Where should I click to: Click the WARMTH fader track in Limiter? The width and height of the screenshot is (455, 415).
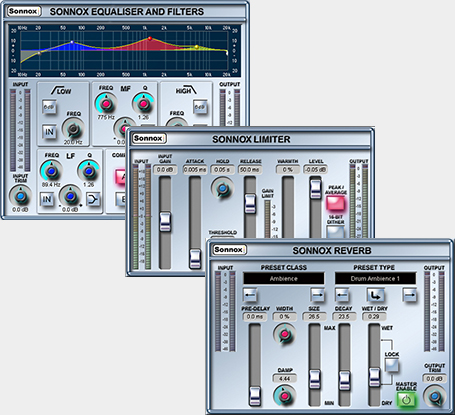288,207
